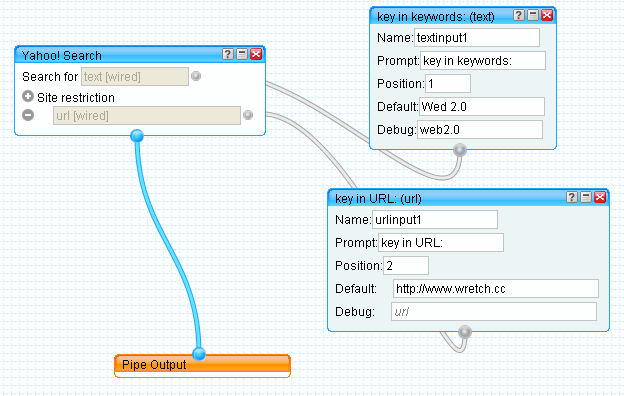Remove the url site restriction row

point(28,115)
